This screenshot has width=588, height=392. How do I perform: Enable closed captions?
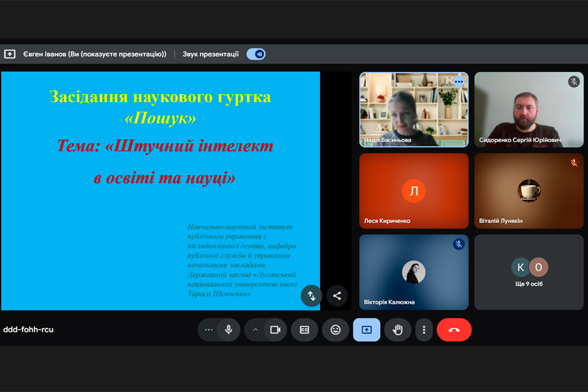(x=304, y=330)
